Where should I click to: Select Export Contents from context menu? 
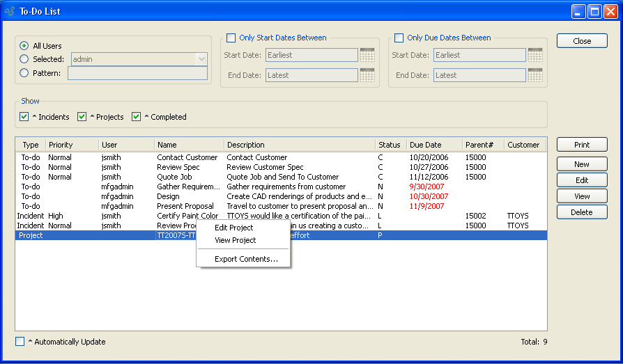(246, 259)
